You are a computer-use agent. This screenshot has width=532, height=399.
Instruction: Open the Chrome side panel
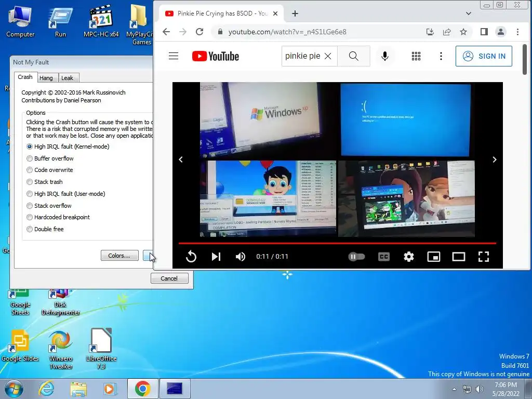pos(484,32)
